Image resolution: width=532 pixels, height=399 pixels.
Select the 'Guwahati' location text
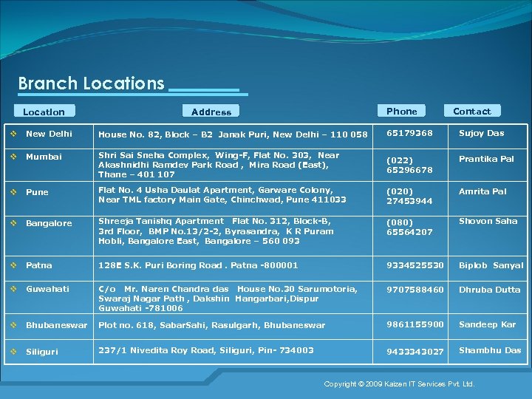click(x=47, y=289)
